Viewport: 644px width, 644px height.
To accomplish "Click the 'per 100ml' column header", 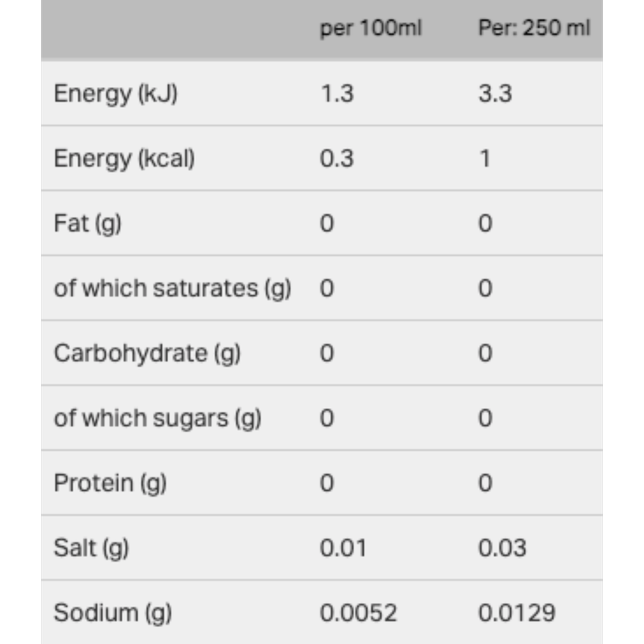I will (370, 28).
